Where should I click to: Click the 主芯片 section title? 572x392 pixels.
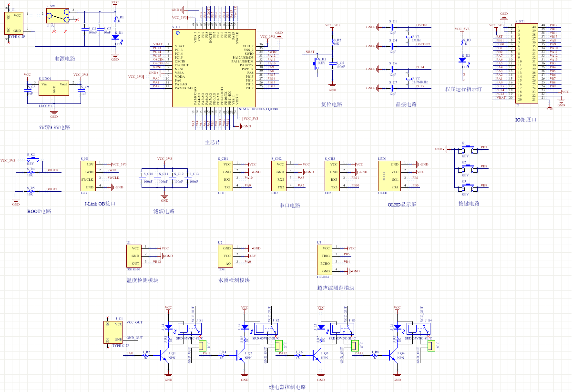(x=213, y=142)
